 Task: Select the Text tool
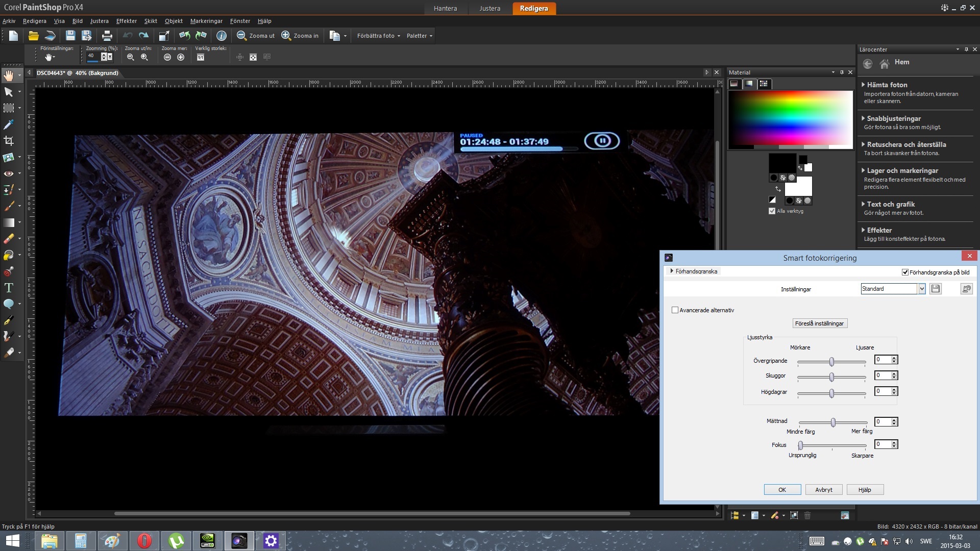click(x=9, y=288)
